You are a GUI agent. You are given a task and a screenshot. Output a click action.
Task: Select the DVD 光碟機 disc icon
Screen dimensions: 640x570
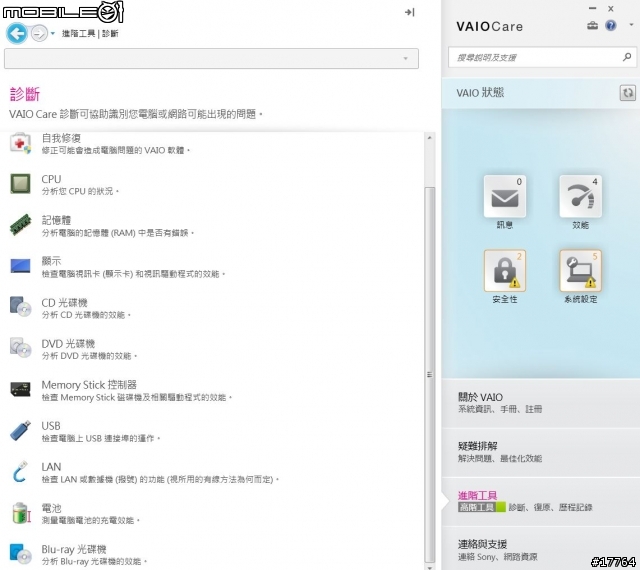click(x=20, y=348)
